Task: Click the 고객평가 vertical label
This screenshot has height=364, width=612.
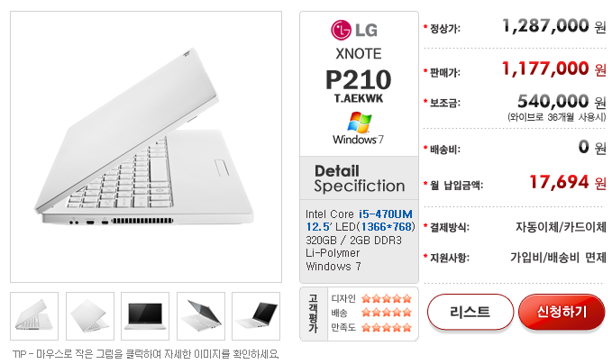Action: [313, 314]
